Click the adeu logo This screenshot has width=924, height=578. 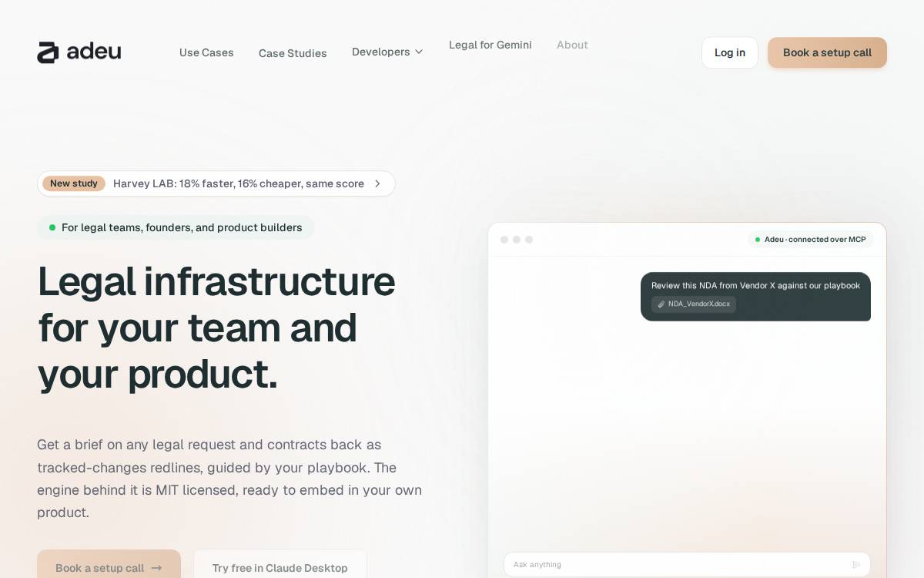click(x=79, y=52)
